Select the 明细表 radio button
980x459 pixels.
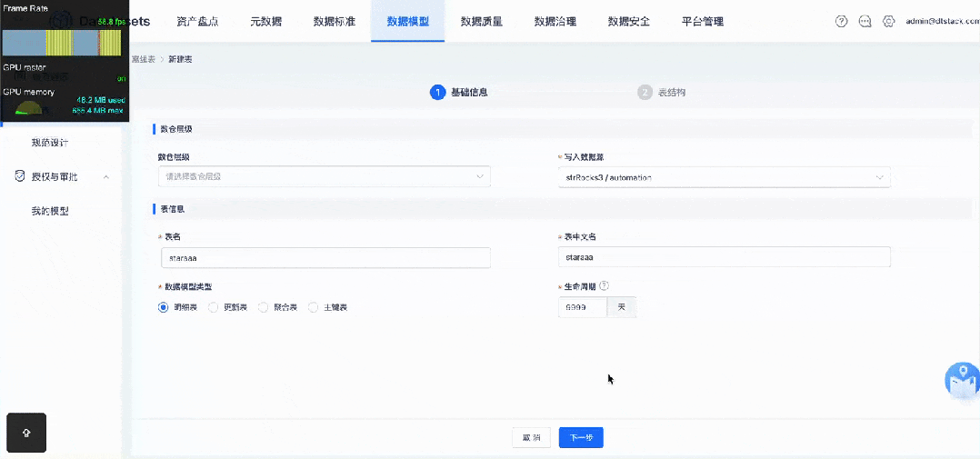click(163, 307)
